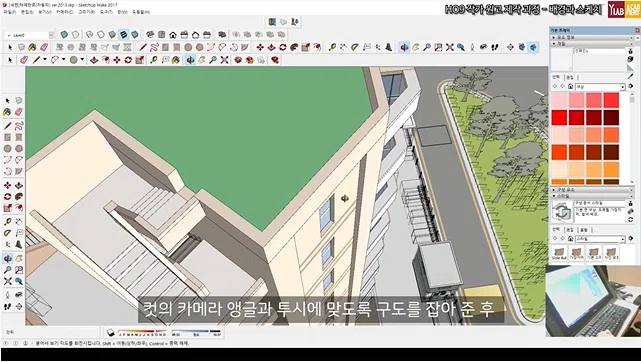Select the Polygon tool in the left vertical toolbar
This screenshot has width=641, height=362.
coord(19,148)
